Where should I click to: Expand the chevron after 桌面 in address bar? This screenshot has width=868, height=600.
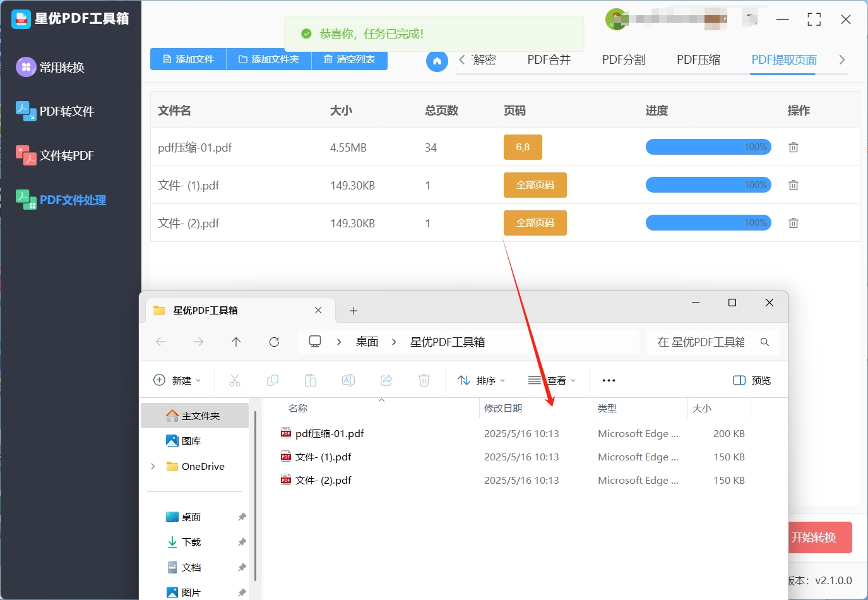(x=394, y=342)
